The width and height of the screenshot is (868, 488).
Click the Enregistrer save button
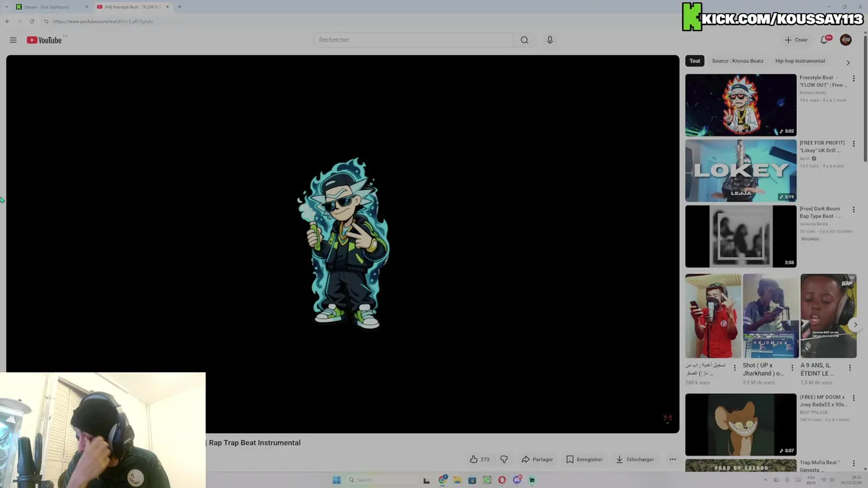(584, 460)
